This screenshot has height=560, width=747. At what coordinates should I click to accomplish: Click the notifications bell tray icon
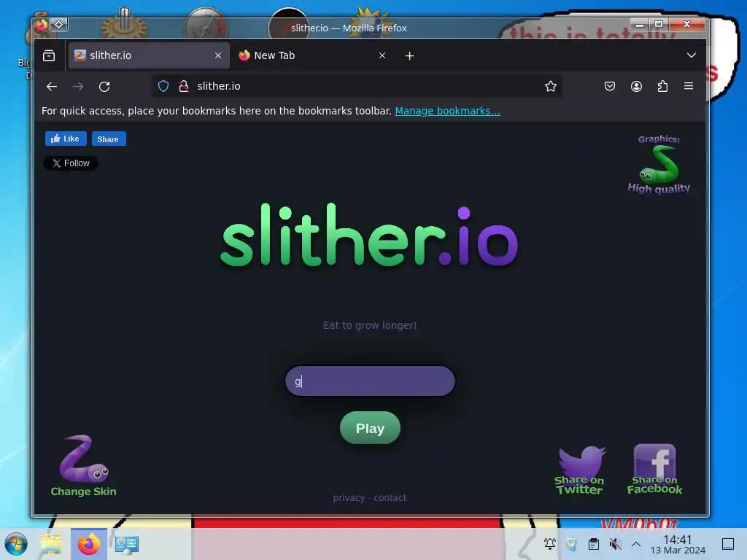pyautogui.click(x=550, y=543)
